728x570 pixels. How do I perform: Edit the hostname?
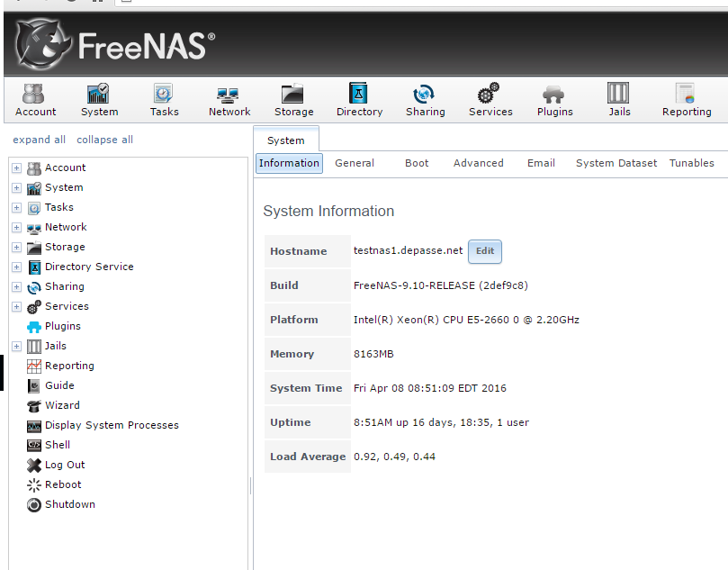[x=485, y=251]
